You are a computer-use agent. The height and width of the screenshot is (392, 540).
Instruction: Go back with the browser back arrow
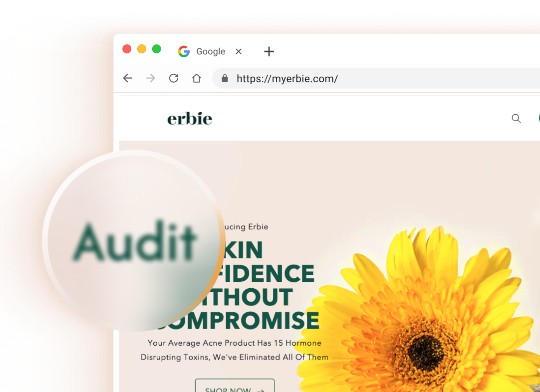point(128,78)
